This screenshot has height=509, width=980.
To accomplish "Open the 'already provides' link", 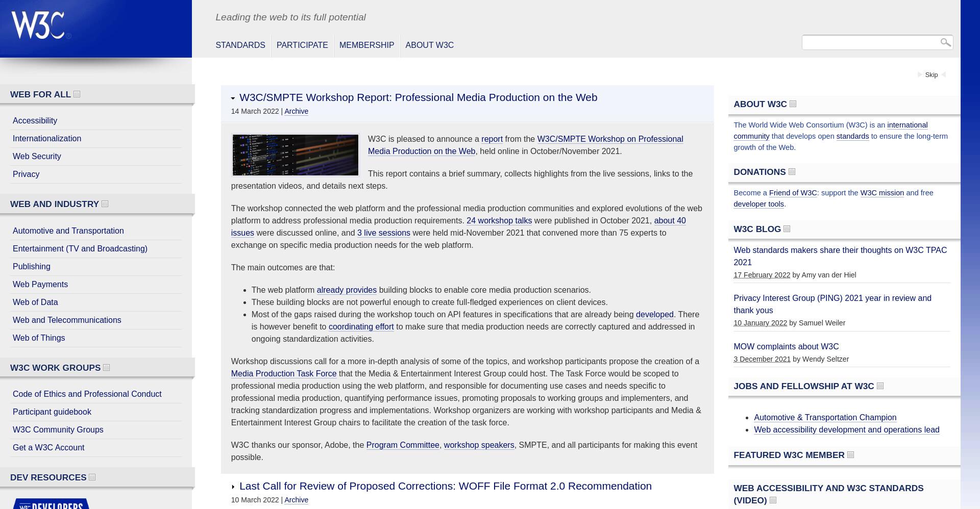I will (x=347, y=290).
